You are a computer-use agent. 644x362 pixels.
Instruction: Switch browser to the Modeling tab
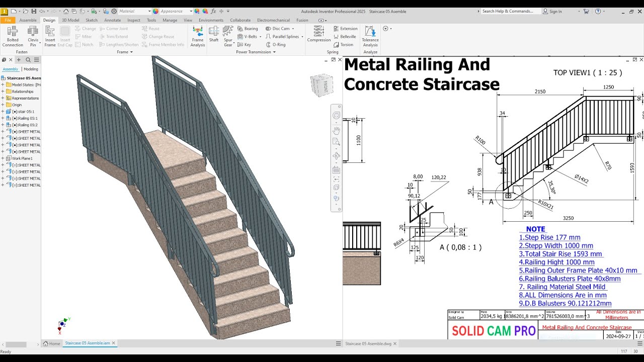click(31, 69)
